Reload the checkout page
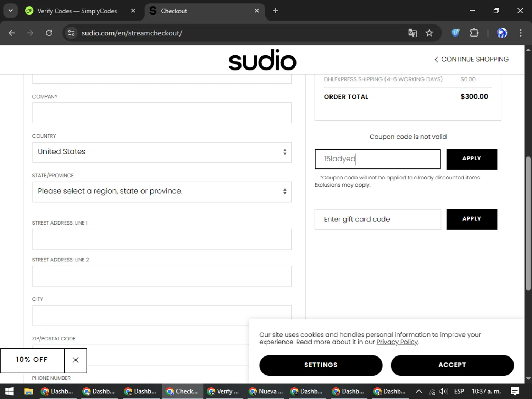 [49, 33]
